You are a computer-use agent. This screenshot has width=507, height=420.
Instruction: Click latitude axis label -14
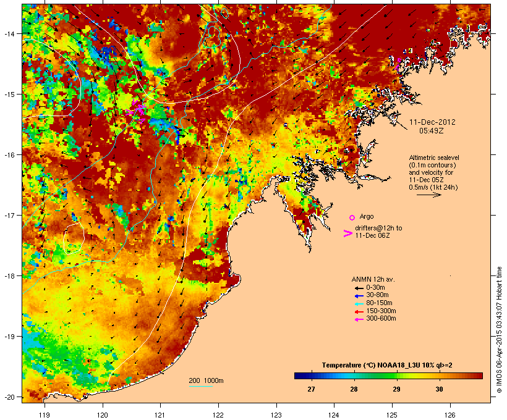(x=10, y=33)
